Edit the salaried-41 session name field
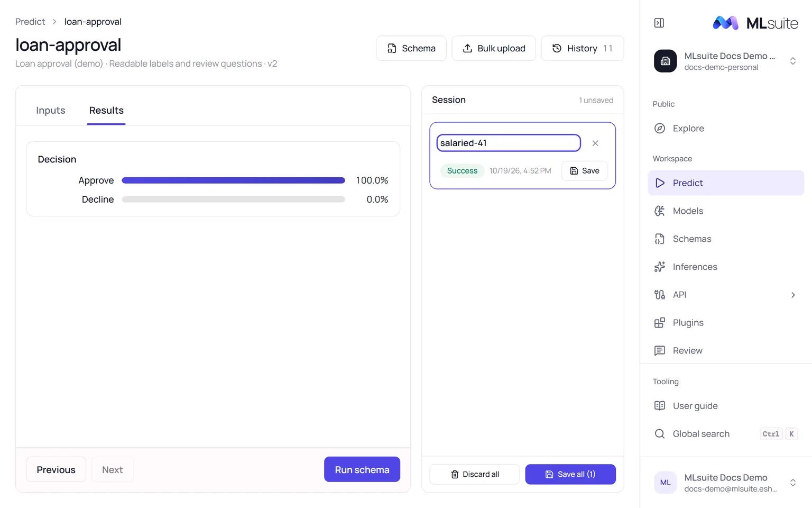812x508 pixels. point(509,143)
